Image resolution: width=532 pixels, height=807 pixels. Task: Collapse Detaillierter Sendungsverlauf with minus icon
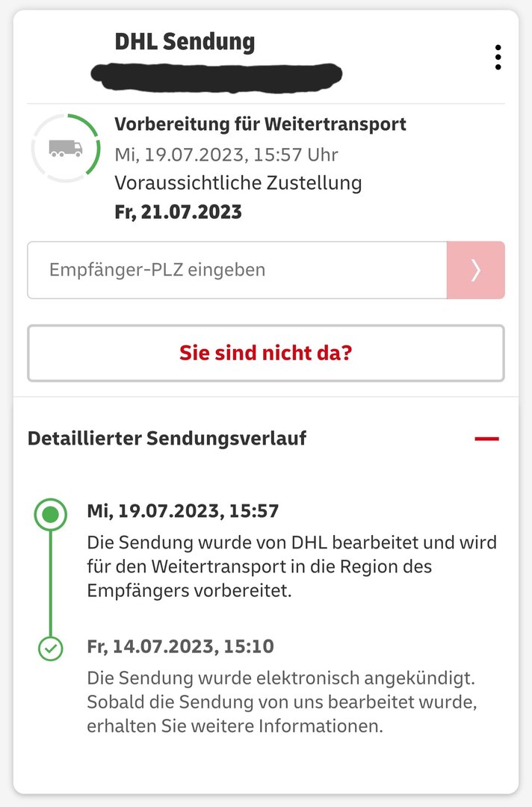pos(486,439)
